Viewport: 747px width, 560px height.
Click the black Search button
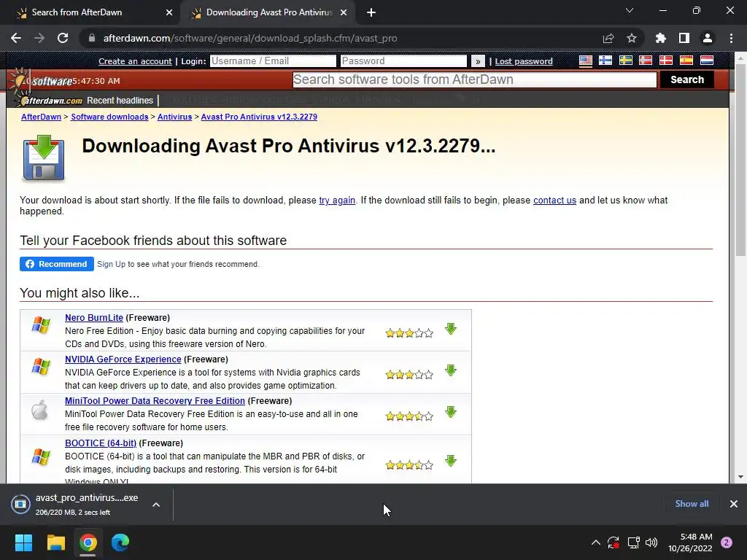(687, 79)
